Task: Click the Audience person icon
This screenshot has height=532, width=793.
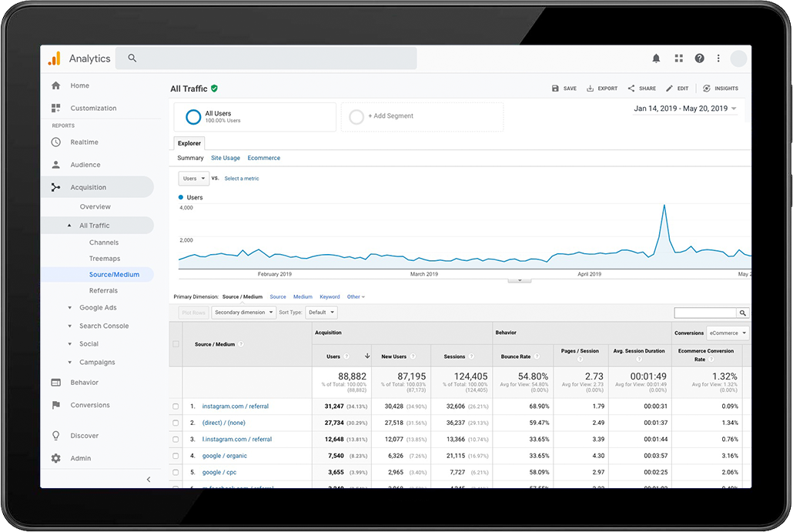Action: point(55,164)
